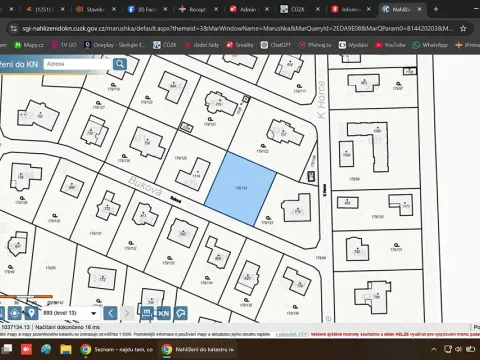
Task: Switch to the Recept browser tab
Action: pos(198,9)
